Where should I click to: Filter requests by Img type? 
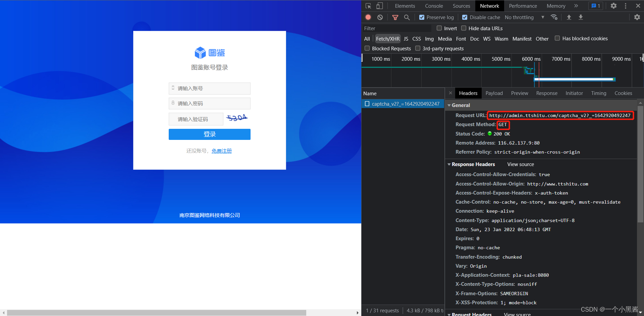click(x=429, y=39)
